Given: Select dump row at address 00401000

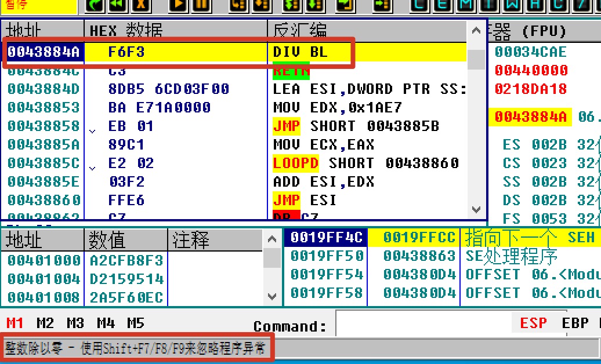Looking at the screenshot, I should pyautogui.click(x=132, y=261).
